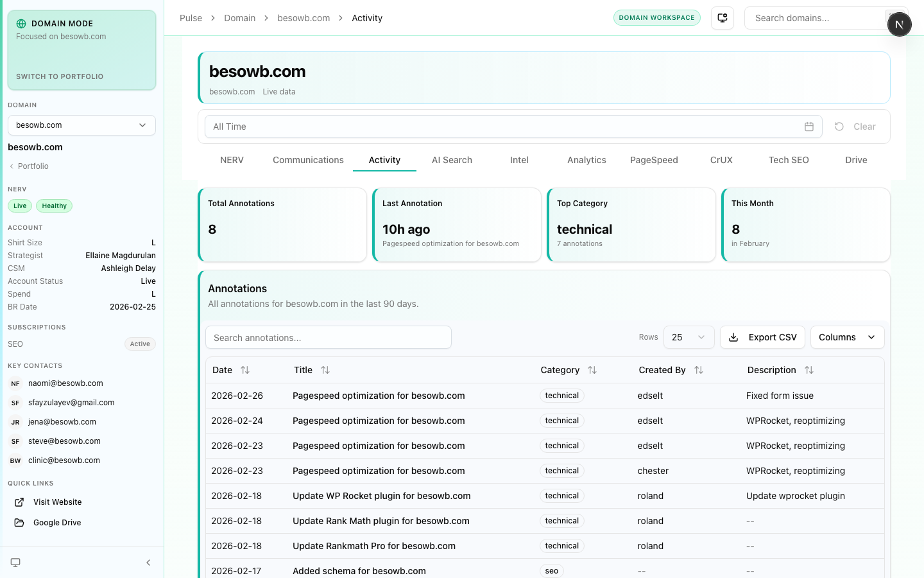
Task: Open the Tech SEO tab
Action: (x=789, y=160)
